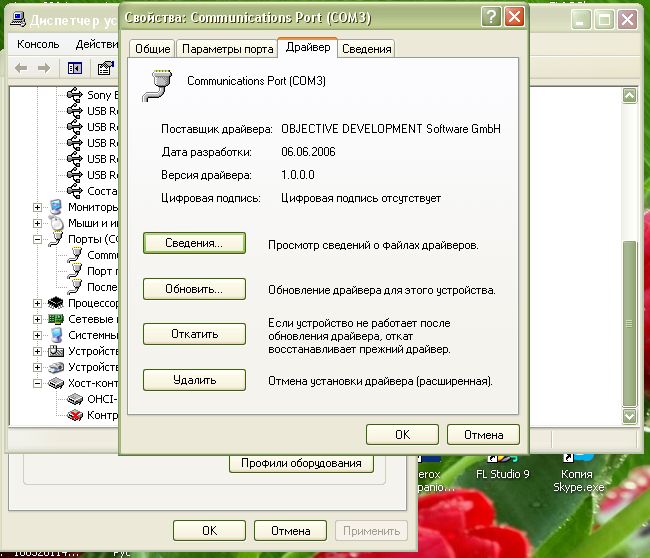Image resolution: width=650 pixels, height=558 pixels.
Task: Open the Копия Skype.exe desktop shortcut
Action: (579, 480)
